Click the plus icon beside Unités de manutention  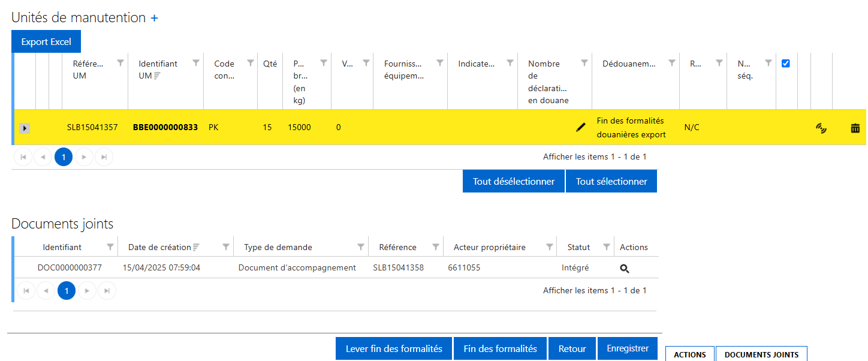[154, 19]
